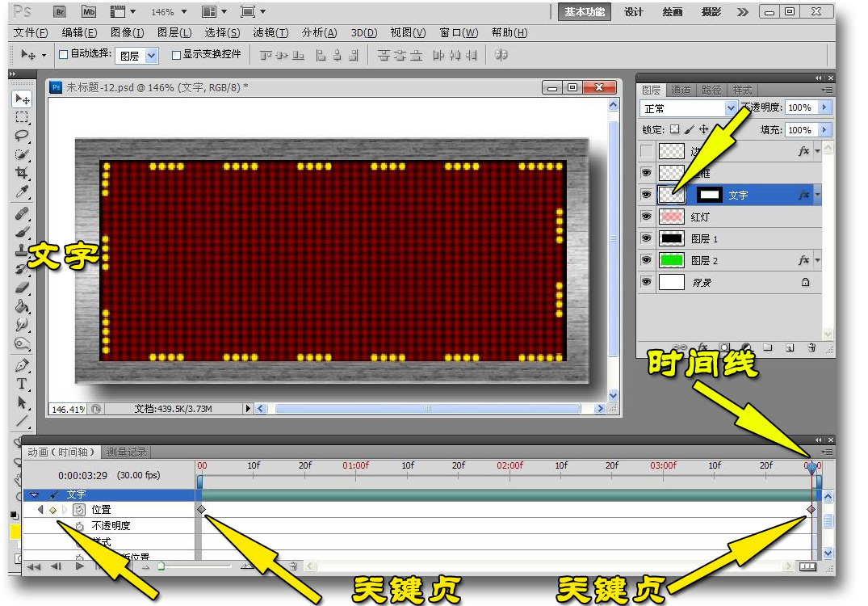Screen dimensions: 868x606
Task: Open the 滤镜(T) menu
Action: (x=270, y=32)
